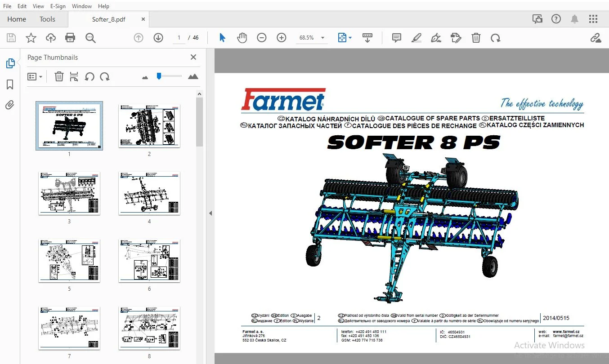609x364 pixels.
Task: Select page 4 thumbnail
Action: tap(149, 193)
